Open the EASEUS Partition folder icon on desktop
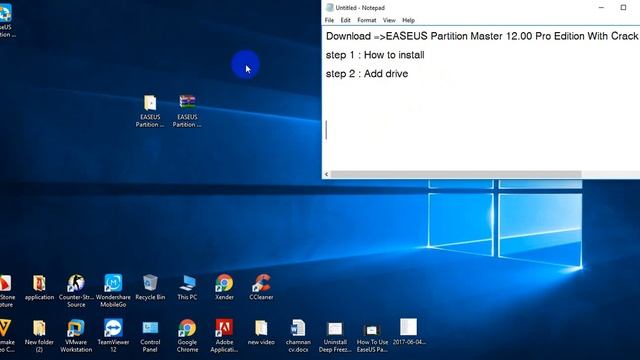The height and width of the screenshot is (360, 640). [150, 104]
